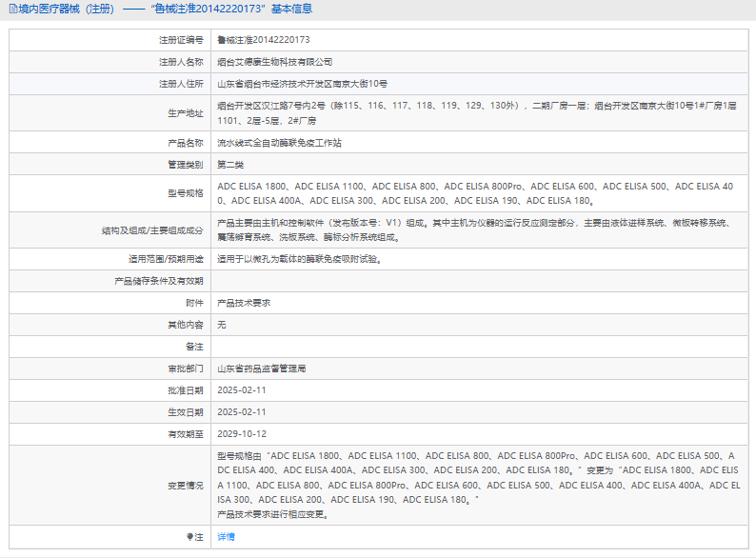Image resolution: width=756 pixels, height=558 pixels.
Task: Click the 产品名称 label
Action: [x=186, y=143]
